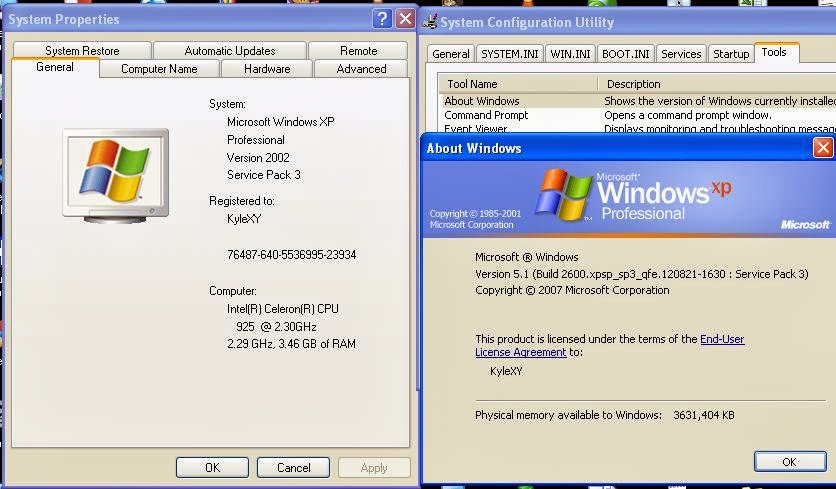Click OK in System Properties

[x=212, y=468]
